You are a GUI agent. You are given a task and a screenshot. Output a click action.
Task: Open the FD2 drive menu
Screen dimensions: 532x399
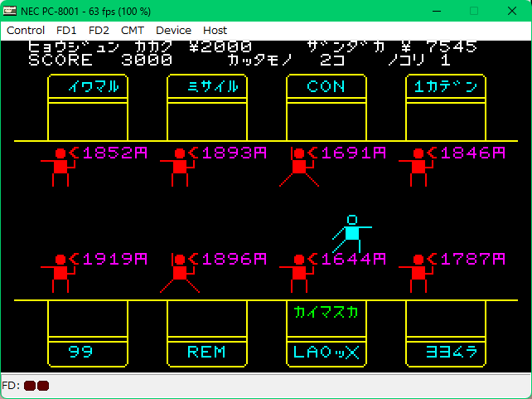pyautogui.click(x=100, y=30)
